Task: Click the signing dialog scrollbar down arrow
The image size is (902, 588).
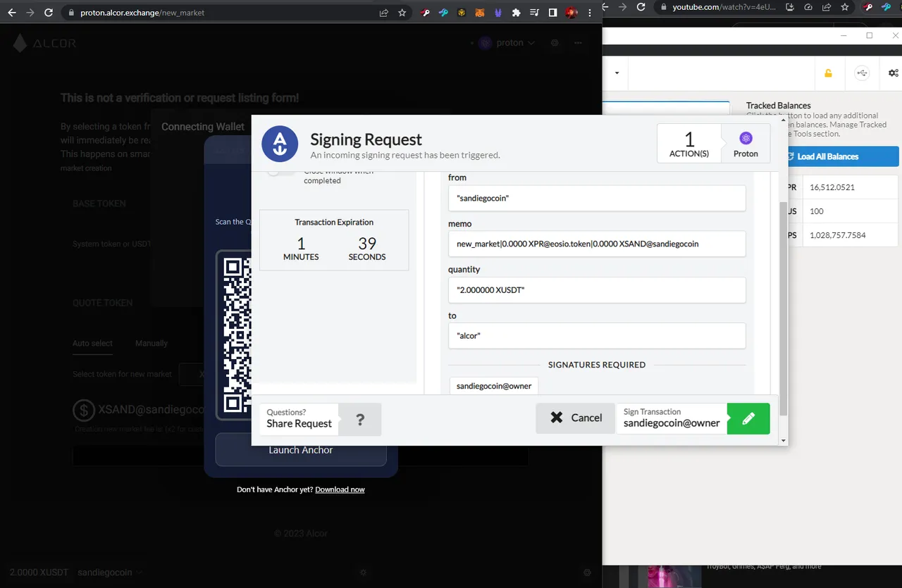Action: pyautogui.click(x=783, y=441)
